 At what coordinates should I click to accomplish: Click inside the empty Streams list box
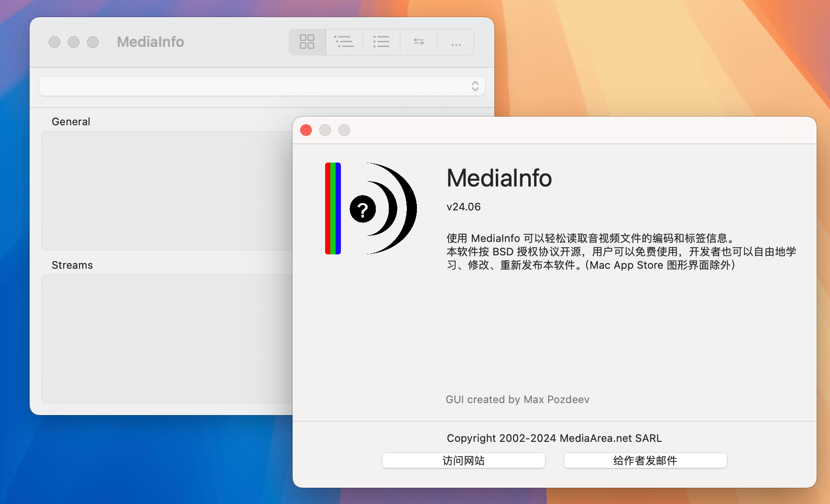[x=167, y=339]
